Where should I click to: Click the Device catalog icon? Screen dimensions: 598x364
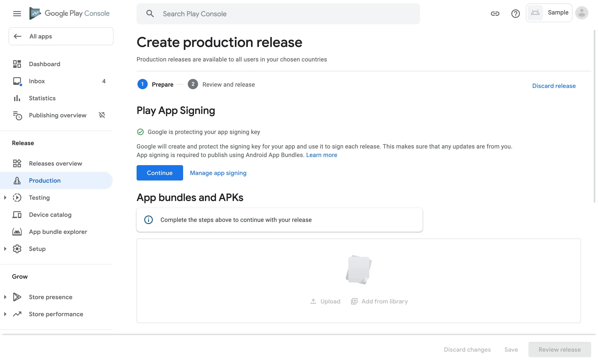click(17, 215)
